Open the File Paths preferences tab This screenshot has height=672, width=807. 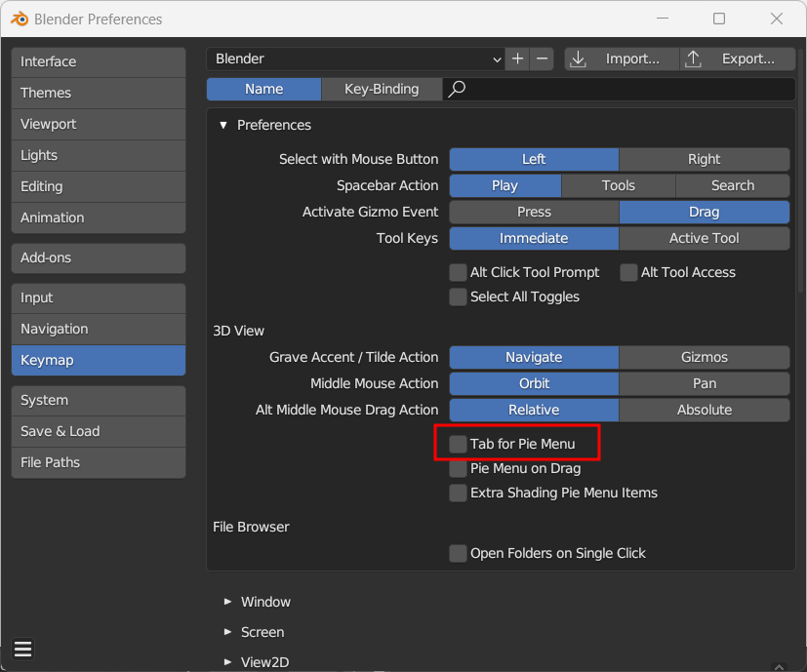(x=99, y=462)
